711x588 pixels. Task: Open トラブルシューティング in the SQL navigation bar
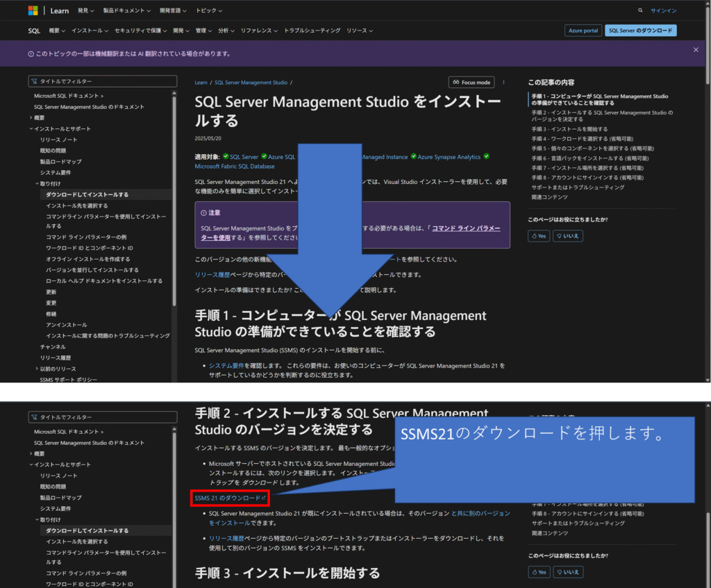(312, 31)
